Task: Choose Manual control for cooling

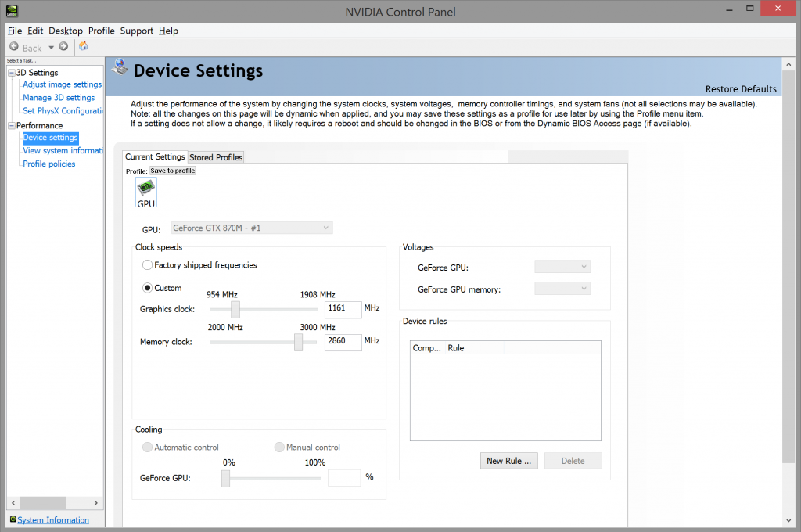Action: (279, 448)
